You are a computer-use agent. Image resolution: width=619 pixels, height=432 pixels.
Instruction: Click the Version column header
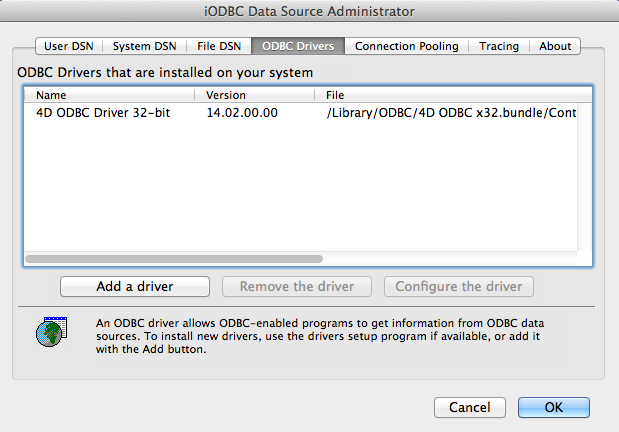click(x=258, y=95)
